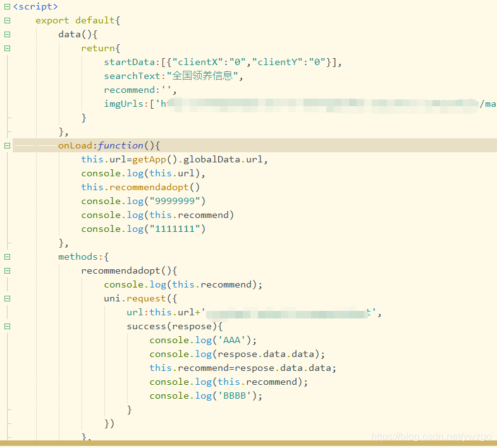Viewport: 497px width, 448px height.
Task: Click the export keyword
Action: pos(52,21)
